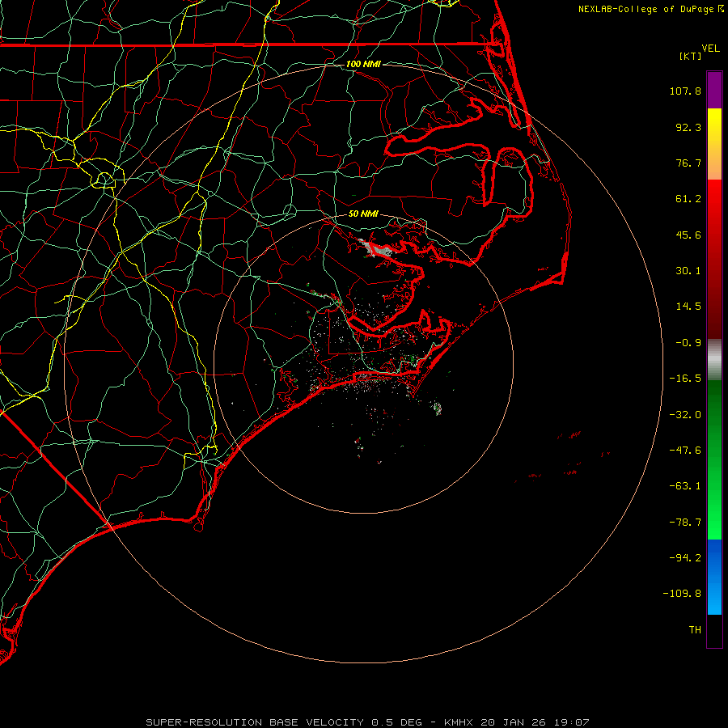Click the 14.5 legend value

(x=688, y=307)
